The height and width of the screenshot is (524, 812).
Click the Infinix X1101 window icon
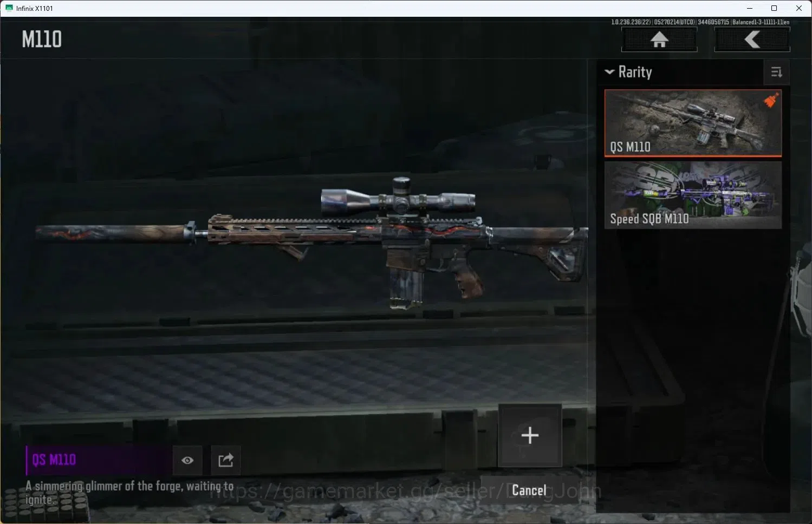(9, 8)
